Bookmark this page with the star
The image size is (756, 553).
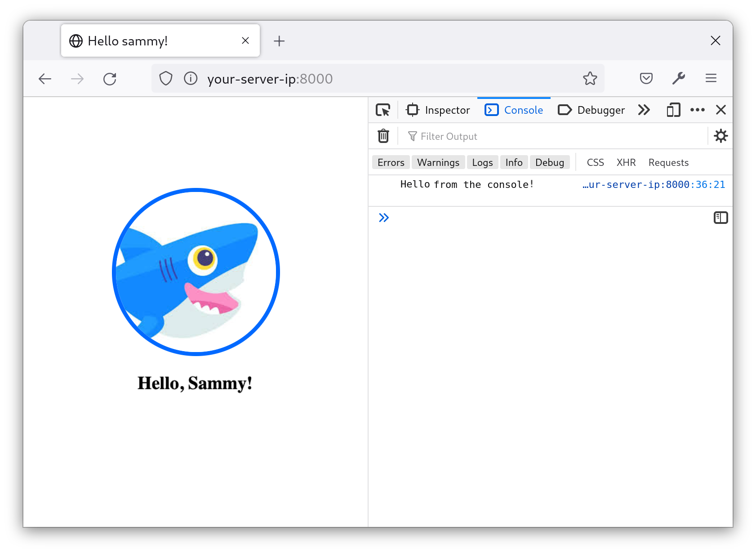click(590, 79)
